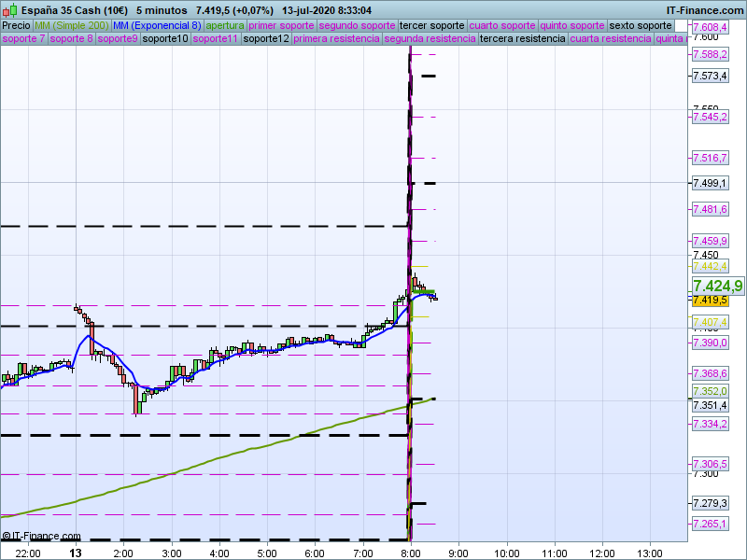The height and width of the screenshot is (560, 747).
Task: Click the 7.573,4 price axis label
Action: pyautogui.click(x=710, y=76)
